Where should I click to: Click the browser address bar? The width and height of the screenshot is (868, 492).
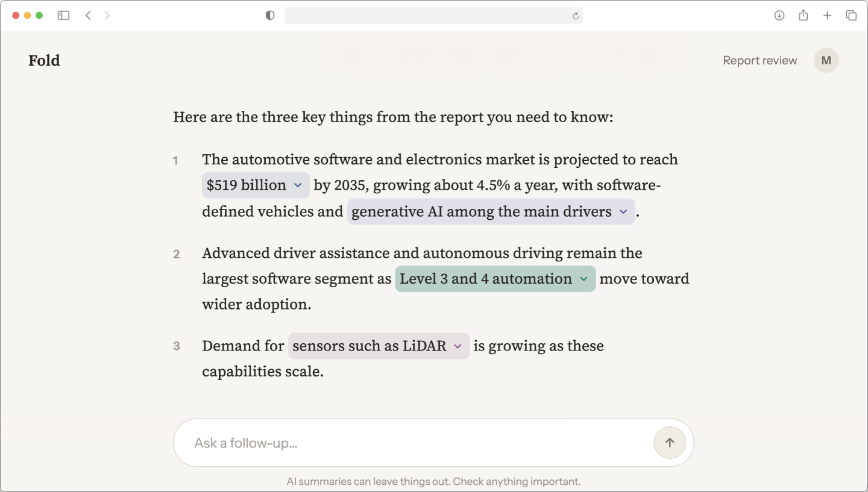(433, 16)
